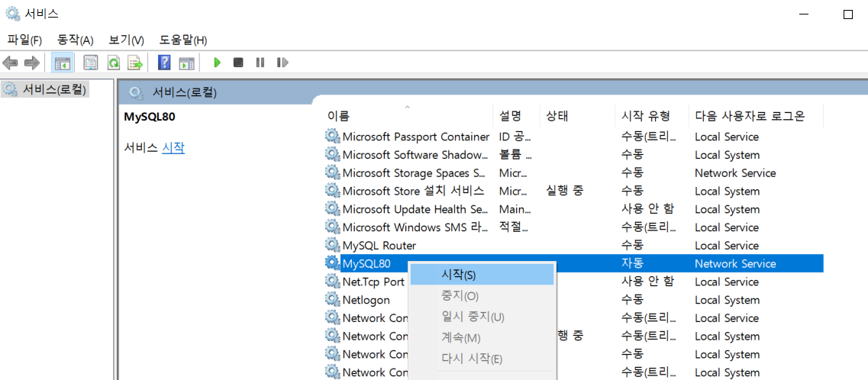The image size is (868, 380).
Task: Click 실행 중 status of Microsoft Store row
Action: click(x=564, y=191)
